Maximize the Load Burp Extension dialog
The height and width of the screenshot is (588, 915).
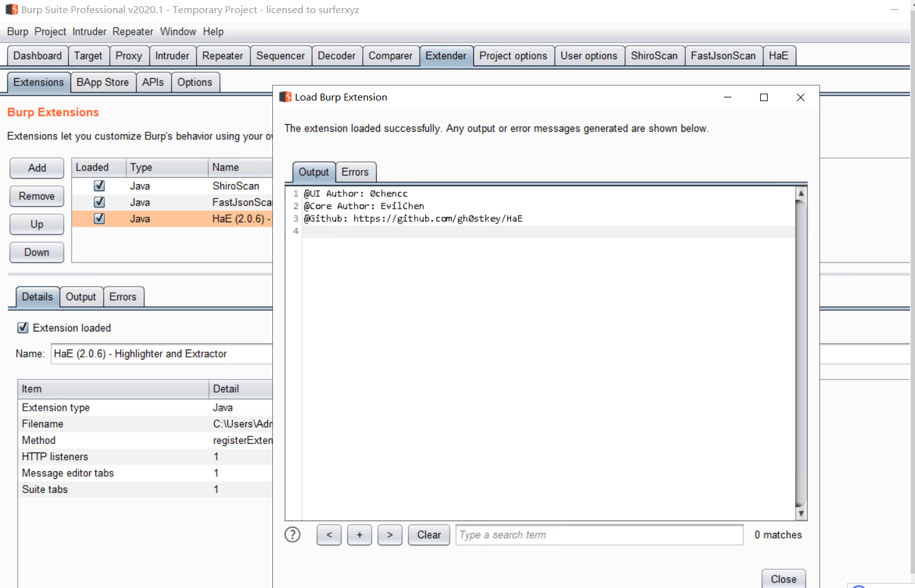click(763, 97)
